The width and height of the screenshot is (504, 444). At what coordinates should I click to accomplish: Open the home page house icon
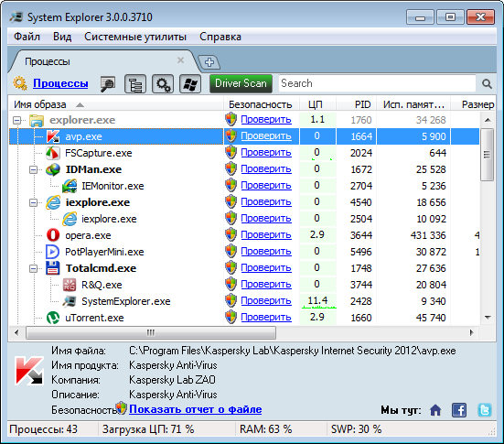click(435, 410)
